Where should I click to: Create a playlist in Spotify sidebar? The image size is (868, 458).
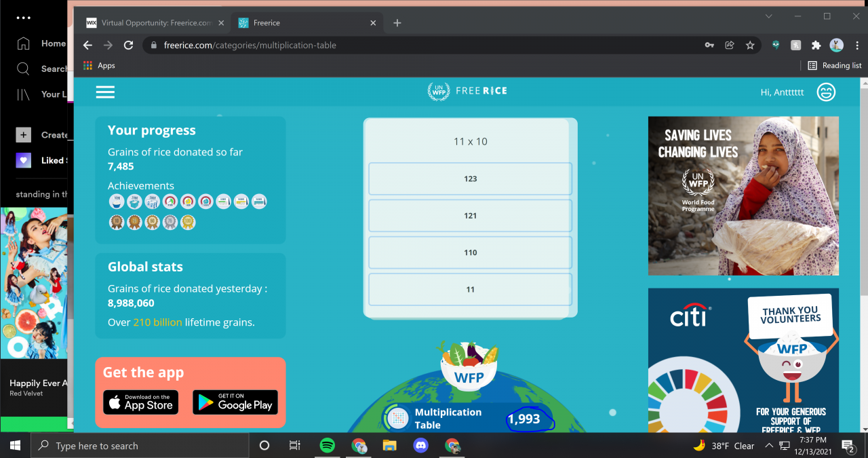41,135
